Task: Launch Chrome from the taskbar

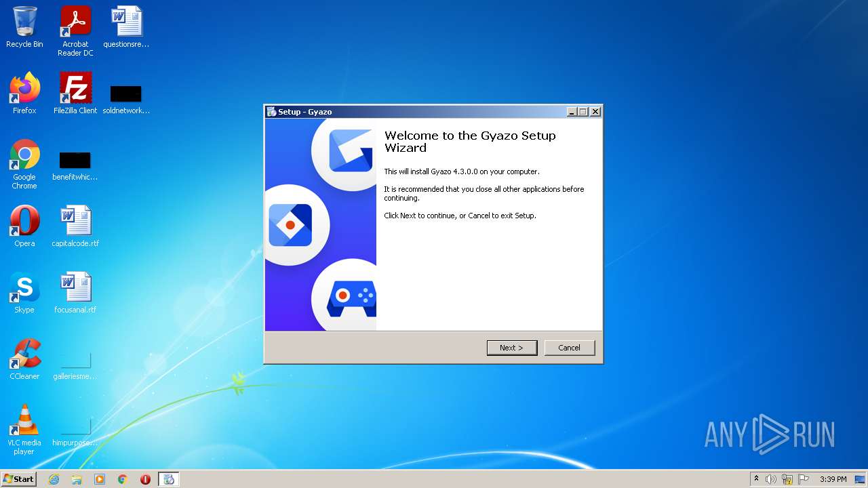Action: pyautogui.click(x=123, y=479)
